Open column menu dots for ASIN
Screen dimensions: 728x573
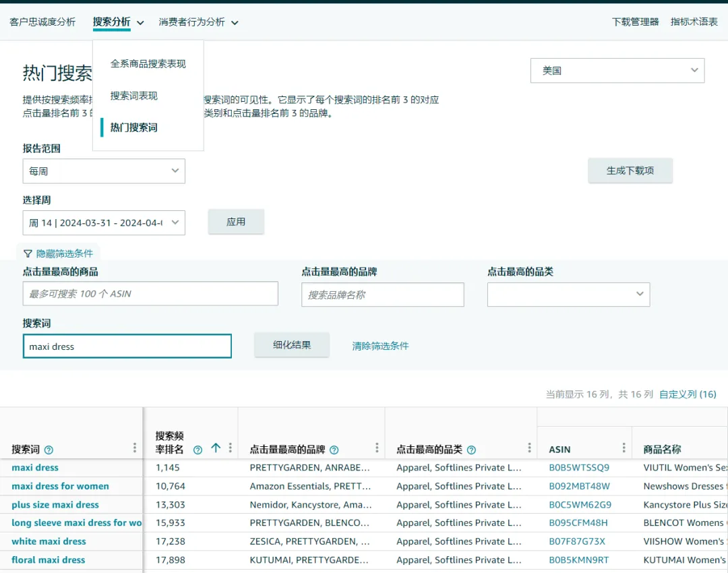pos(624,448)
